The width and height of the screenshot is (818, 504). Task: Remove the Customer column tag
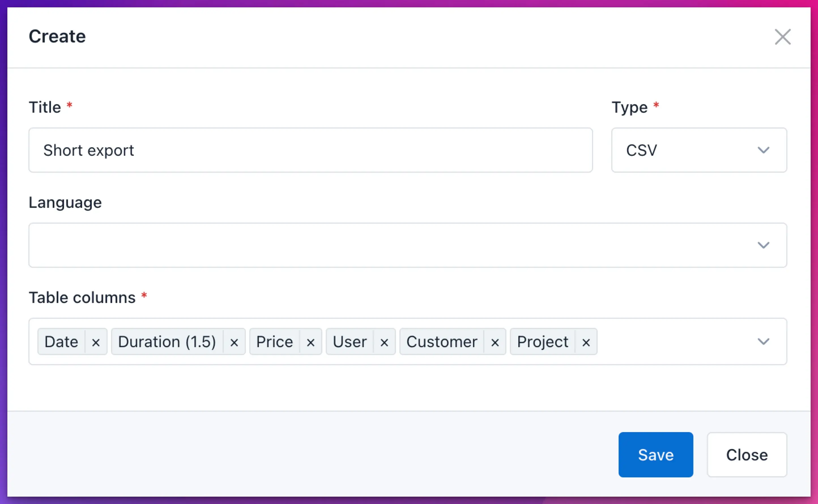click(x=495, y=342)
